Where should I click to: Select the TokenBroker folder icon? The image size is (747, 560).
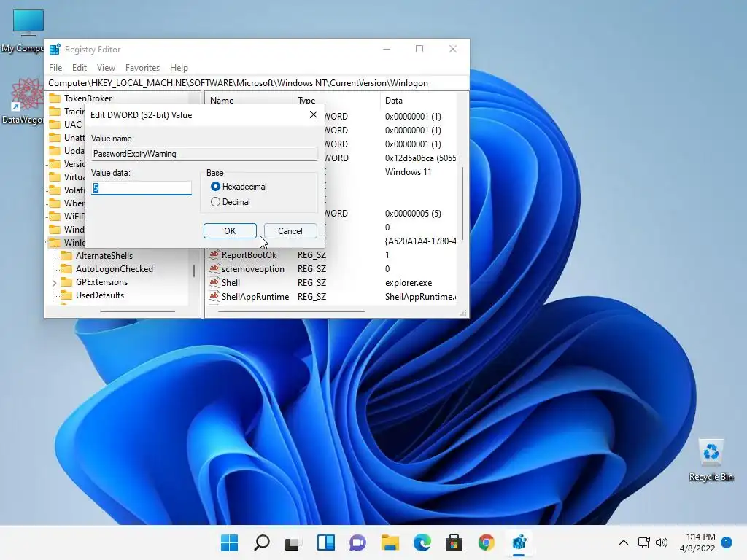pyautogui.click(x=55, y=98)
